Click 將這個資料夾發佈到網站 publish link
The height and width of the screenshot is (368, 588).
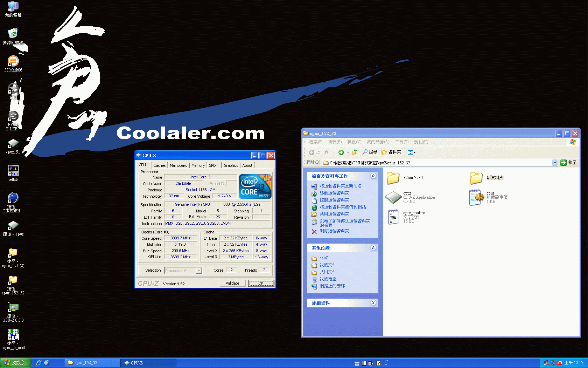342,207
